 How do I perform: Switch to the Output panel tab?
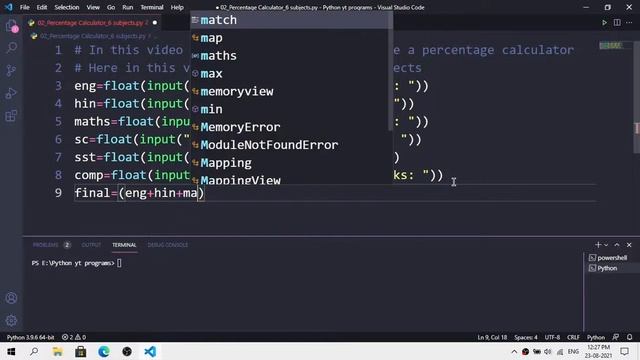point(91,245)
